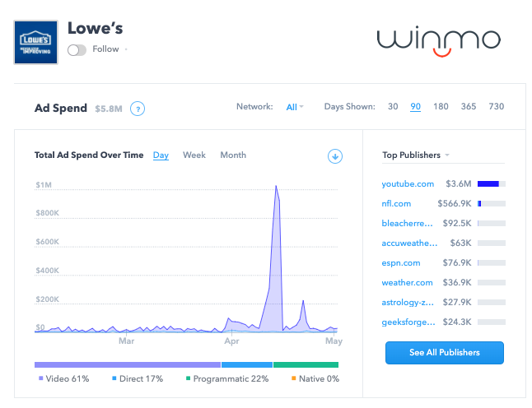The width and height of the screenshot is (532, 408).
Task: Click the tallest April spike in chart
Action: 276,187
